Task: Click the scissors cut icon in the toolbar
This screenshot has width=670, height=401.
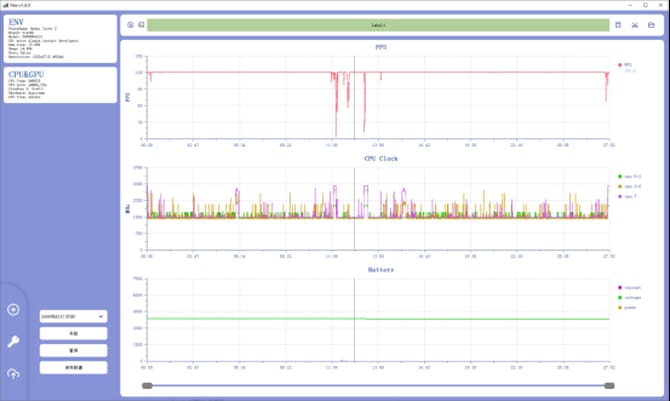Action: [635, 25]
